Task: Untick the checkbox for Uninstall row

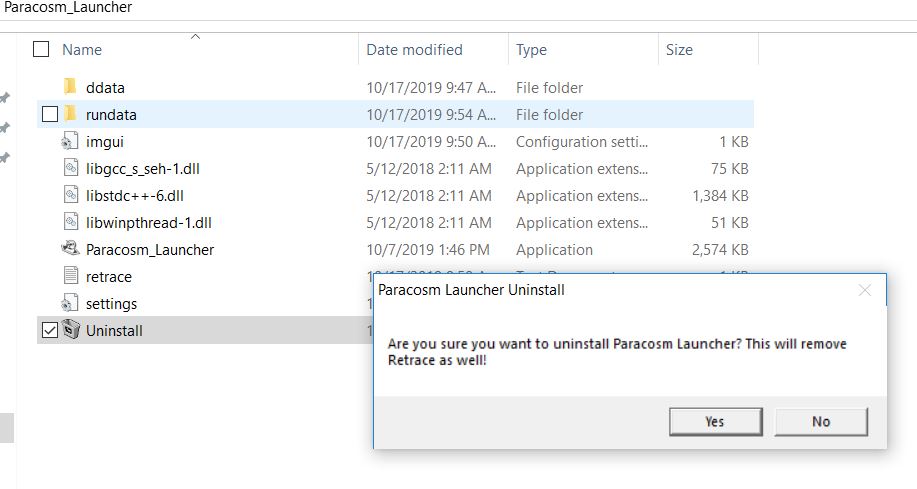Action: pos(50,330)
